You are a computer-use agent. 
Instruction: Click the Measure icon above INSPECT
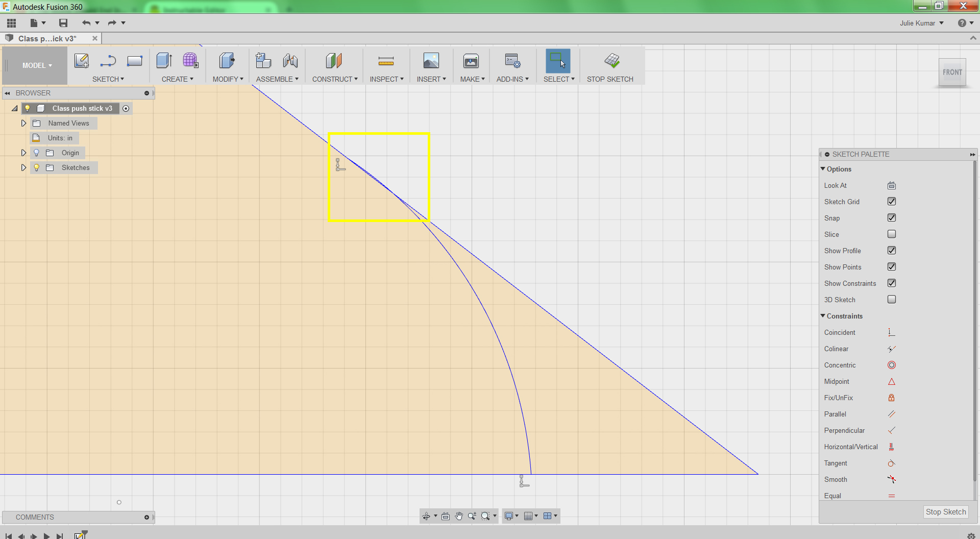(386, 61)
